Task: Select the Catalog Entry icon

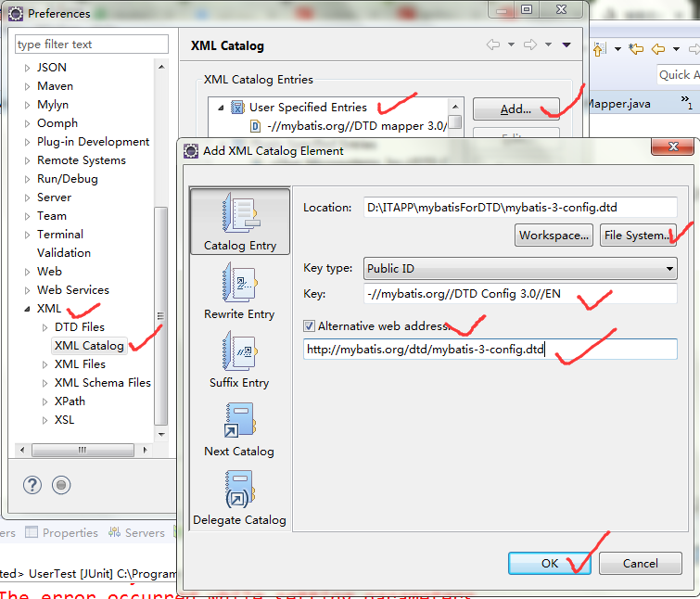Action: pos(240,213)
